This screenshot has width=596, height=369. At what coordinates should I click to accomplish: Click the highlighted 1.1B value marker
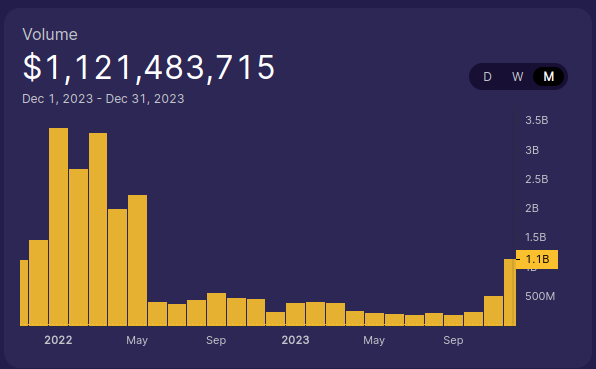coord(537,259)
